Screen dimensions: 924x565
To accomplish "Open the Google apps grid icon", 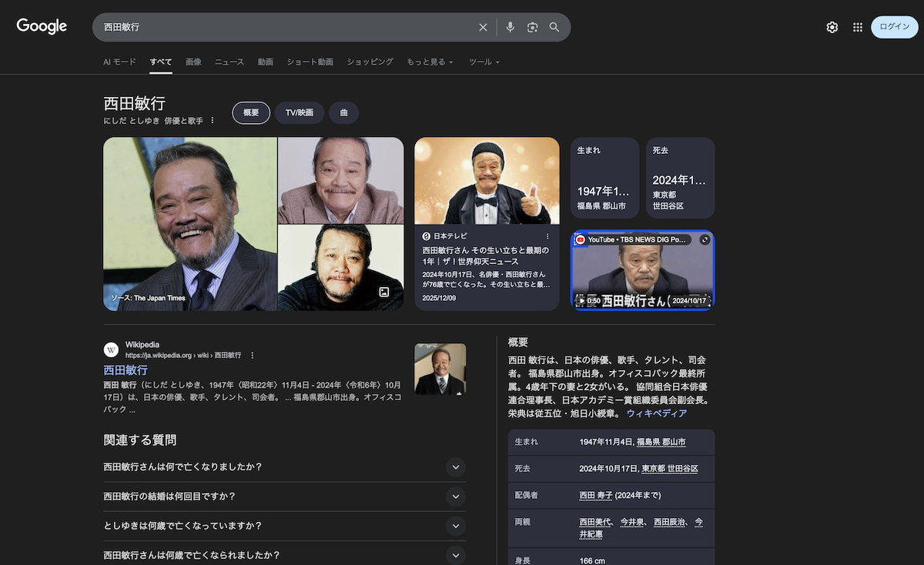I will tap(858, 27).
